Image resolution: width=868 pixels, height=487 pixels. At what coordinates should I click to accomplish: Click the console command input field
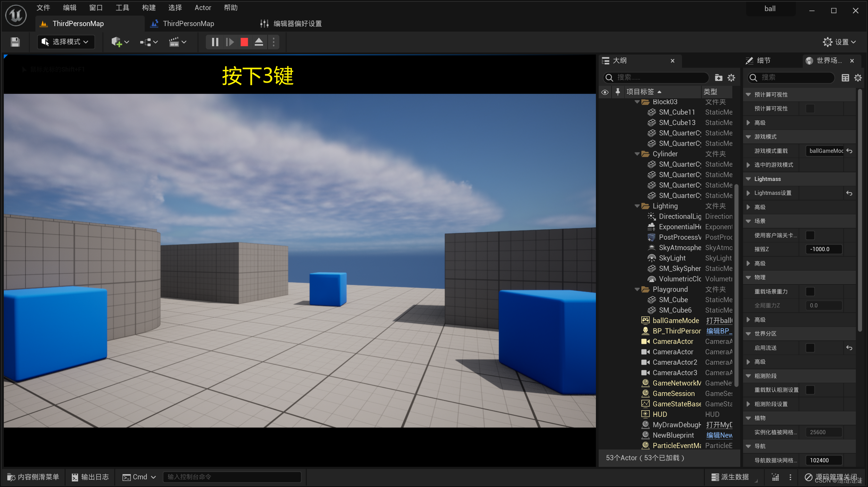pos(232,477)
